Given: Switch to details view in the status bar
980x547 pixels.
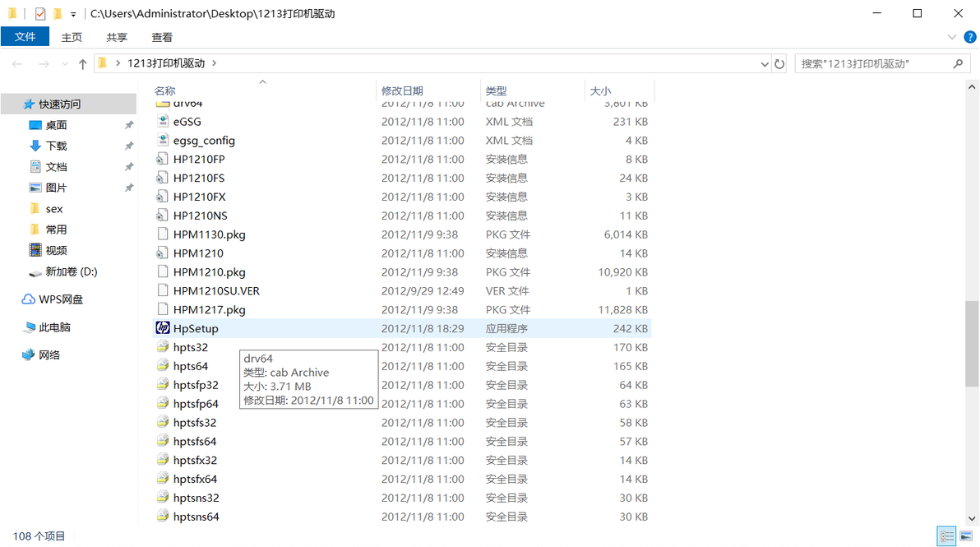Looking at the screenshot, I should (x=946, y=535).
